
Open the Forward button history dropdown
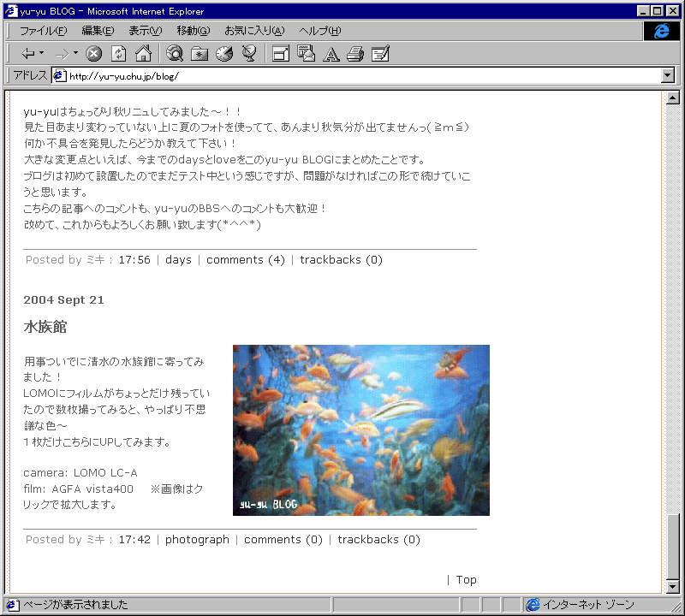[75, 53]
